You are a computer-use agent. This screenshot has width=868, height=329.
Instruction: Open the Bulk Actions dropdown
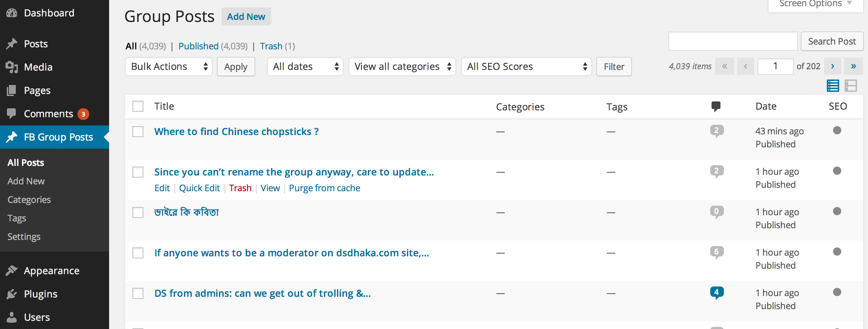click(168, 66)
